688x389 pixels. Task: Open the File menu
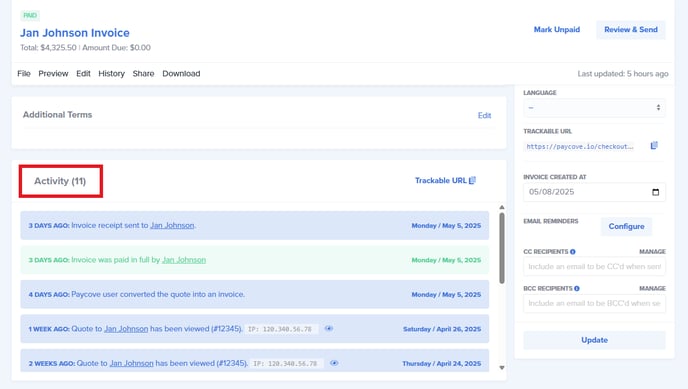(x=24, y=74)
